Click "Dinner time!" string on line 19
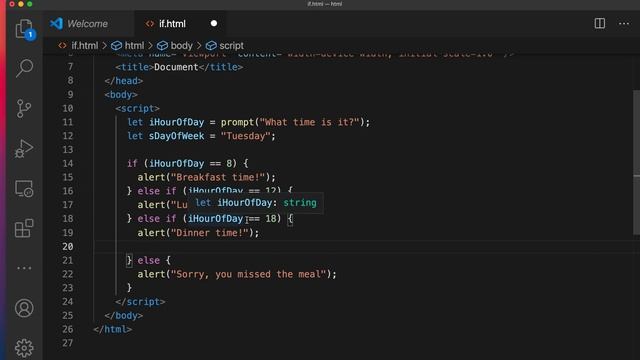Viewport: 640px width, 360px height. click(x=210, y=233)
